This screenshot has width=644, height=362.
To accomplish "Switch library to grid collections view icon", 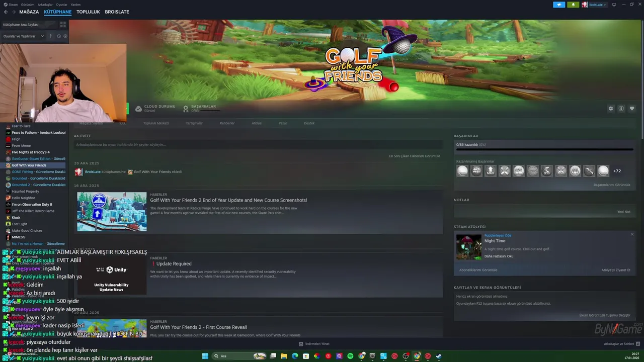I will tap(63, 24).
